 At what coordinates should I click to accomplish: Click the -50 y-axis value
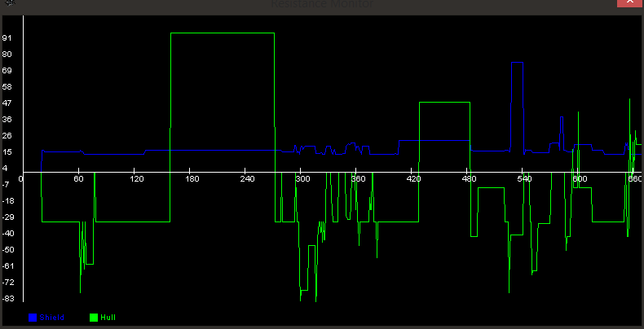coord(8,250)
